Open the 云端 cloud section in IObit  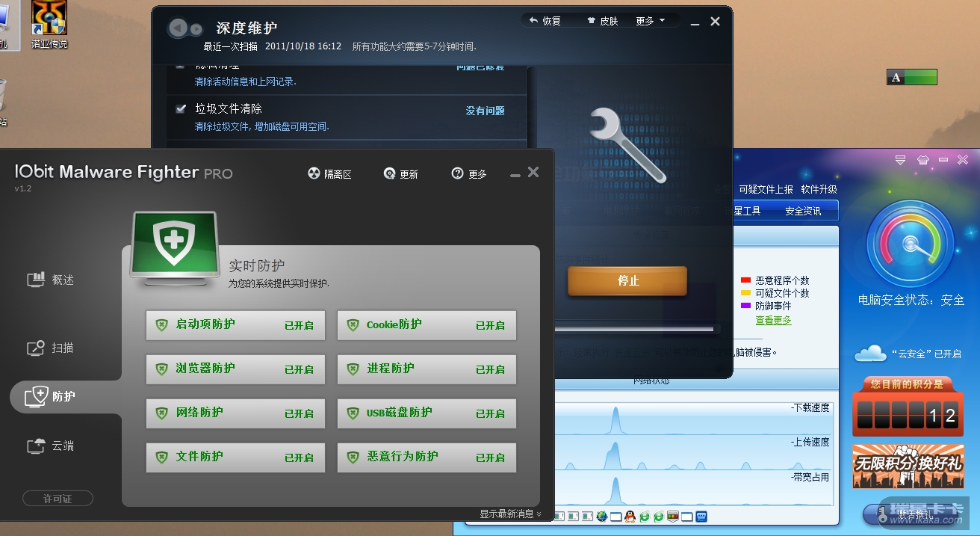[x=51, y=446]
